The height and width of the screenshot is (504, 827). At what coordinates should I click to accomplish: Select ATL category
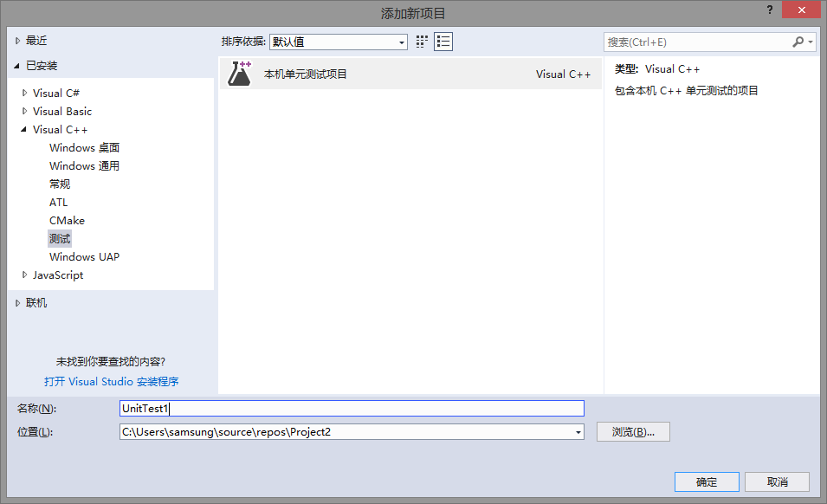point(59,202)
